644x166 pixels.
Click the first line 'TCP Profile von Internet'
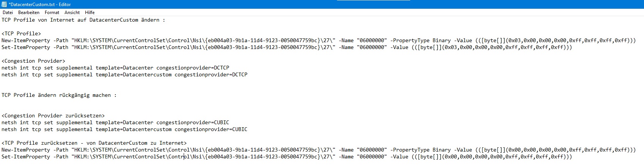coord(83,20)
